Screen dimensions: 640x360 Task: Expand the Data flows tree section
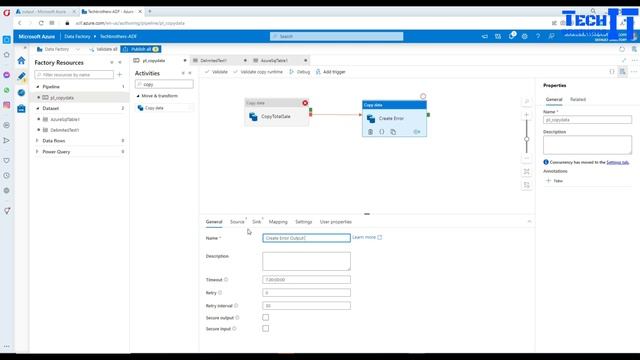(37, 140)
